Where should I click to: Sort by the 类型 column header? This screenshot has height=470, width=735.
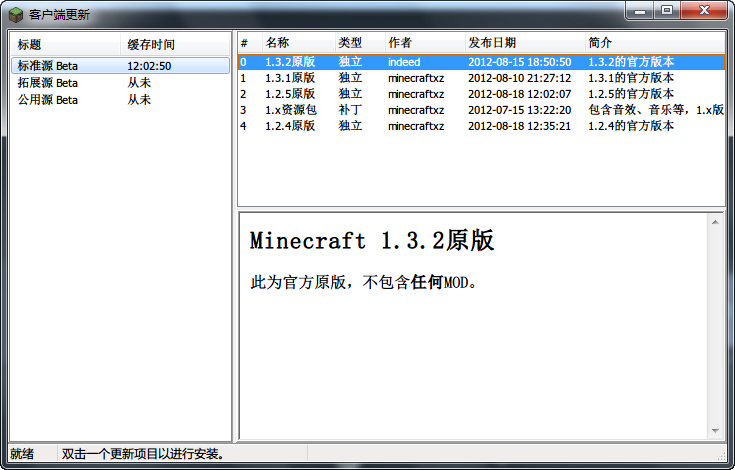coord(360,43)
